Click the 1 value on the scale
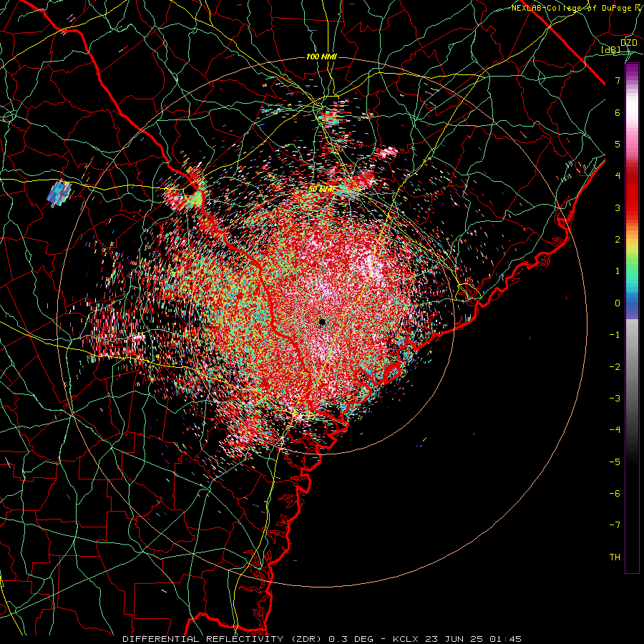 tap(618, 271)
